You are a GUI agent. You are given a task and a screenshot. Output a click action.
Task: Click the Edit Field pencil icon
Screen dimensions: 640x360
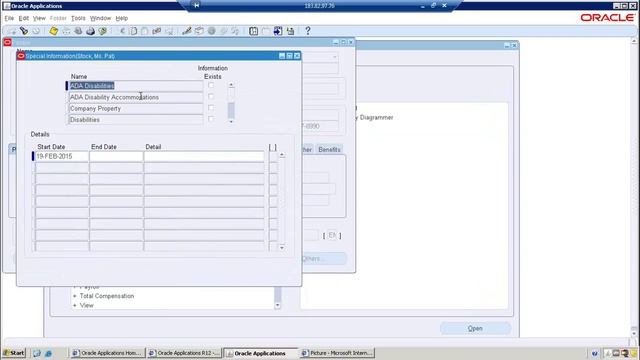187,31
